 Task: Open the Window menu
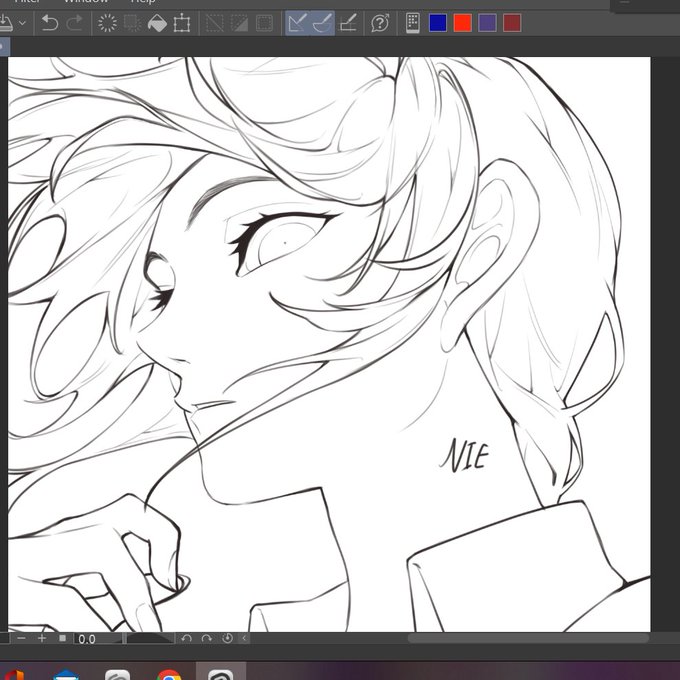click(86, 1)
